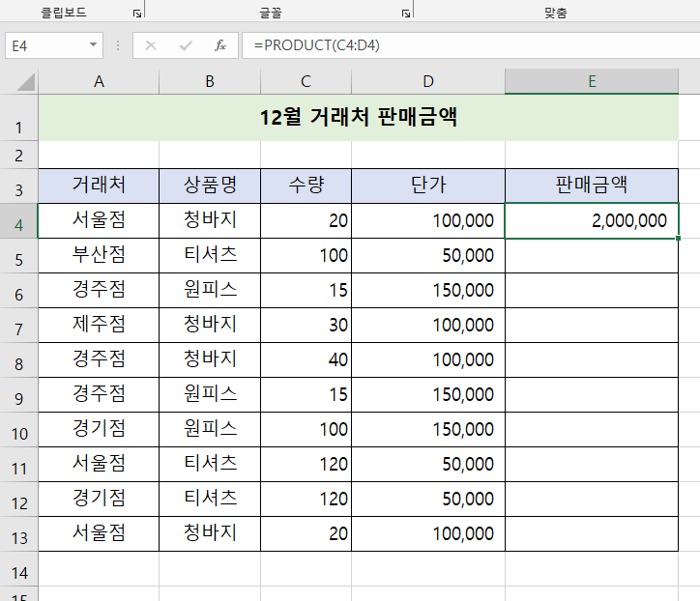The height and width of the screenshot is (601, 700).
Task: Open the Font group dialog launcher
Action: click(405, 14)
